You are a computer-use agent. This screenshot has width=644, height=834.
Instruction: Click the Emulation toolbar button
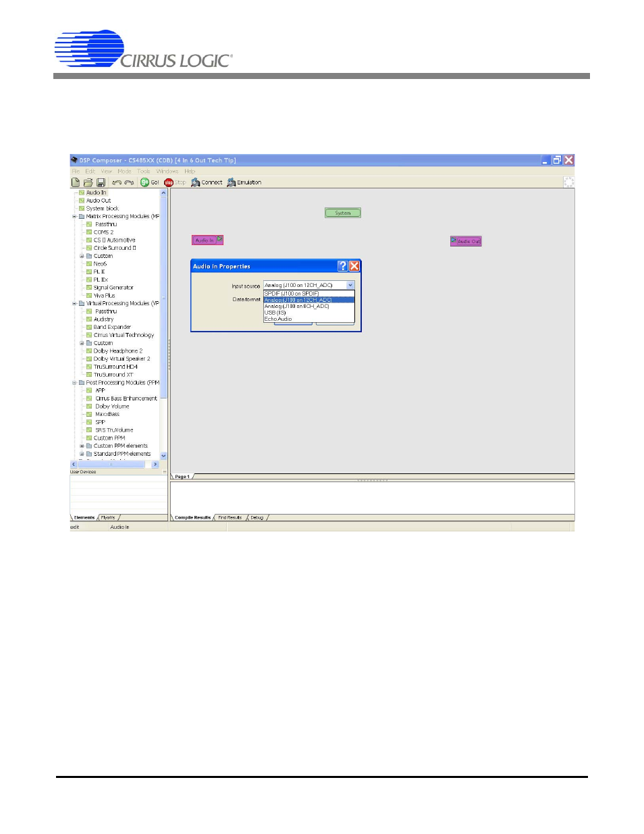(244, 182)
